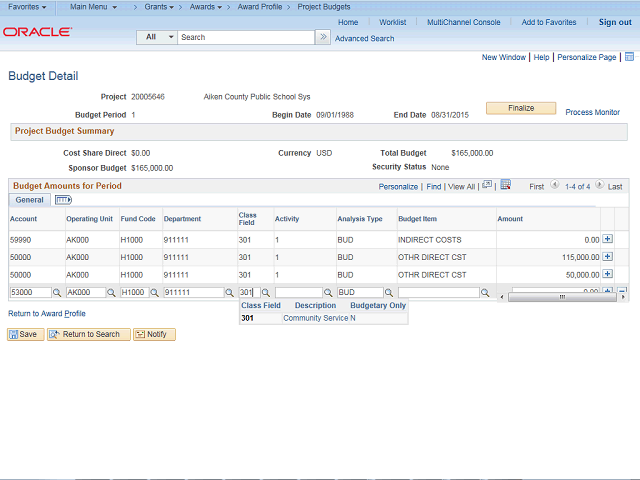Screen dimensions: 640x480
Task: Open the Fund Code lookup search
Action: coord(155,293)
